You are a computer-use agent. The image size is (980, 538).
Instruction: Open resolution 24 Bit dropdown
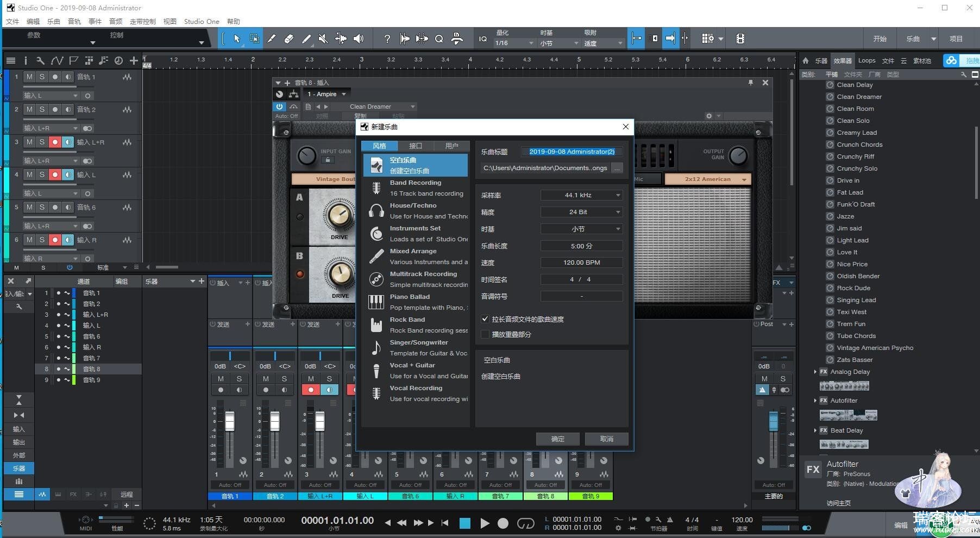(581, 212)
